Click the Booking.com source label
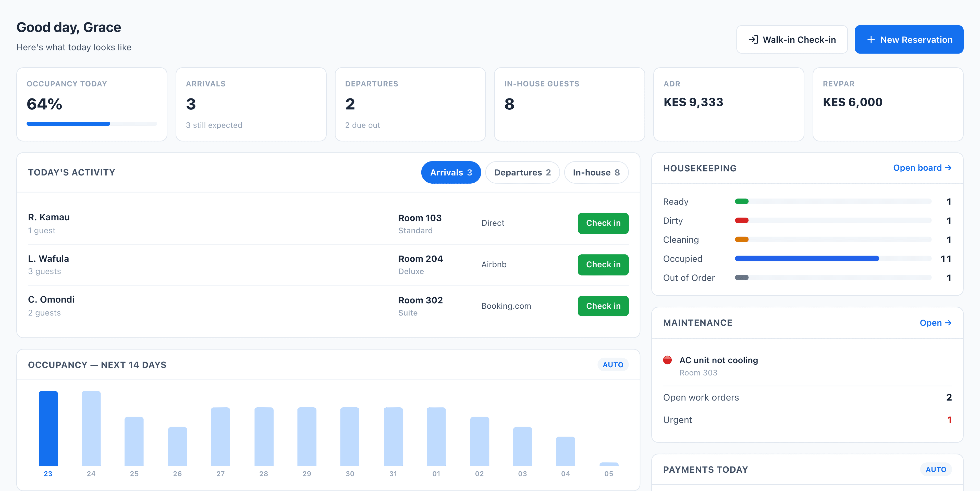 (506, 306)
